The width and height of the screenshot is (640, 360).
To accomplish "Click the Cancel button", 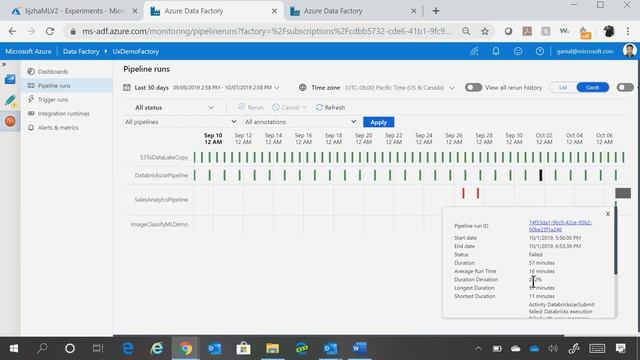I will click(286, 107).
